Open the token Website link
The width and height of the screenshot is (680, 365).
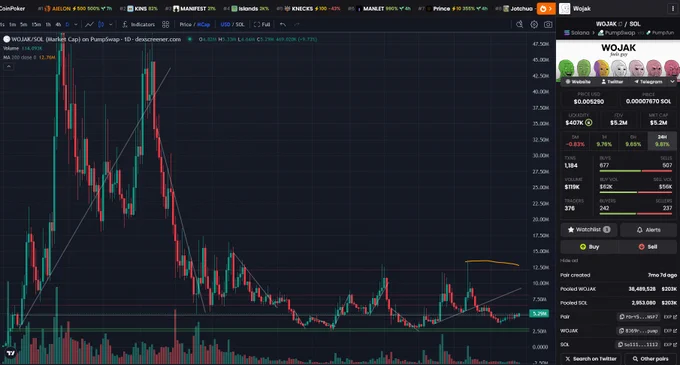578,81
